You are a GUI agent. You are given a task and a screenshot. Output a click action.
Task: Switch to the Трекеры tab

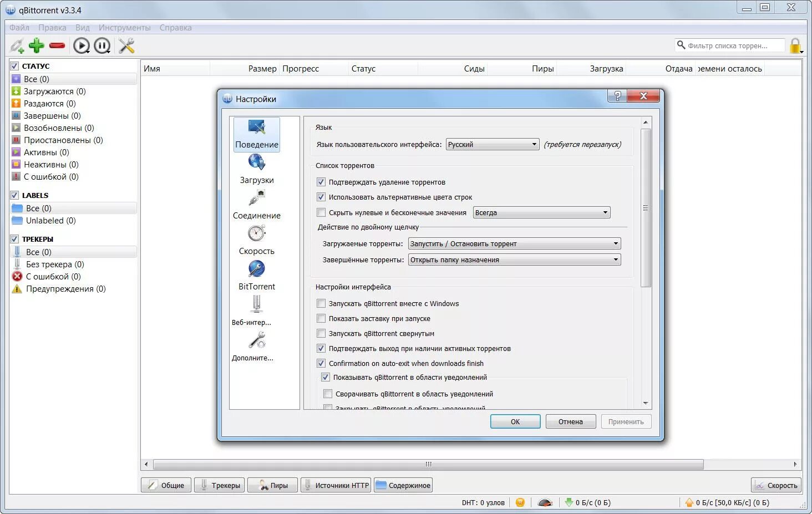(220, 485)
